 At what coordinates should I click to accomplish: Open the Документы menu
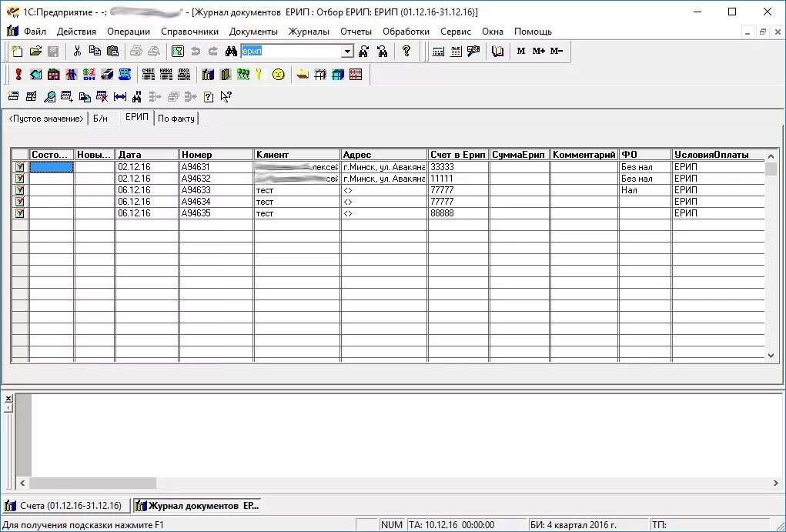(x=253, y=32)
